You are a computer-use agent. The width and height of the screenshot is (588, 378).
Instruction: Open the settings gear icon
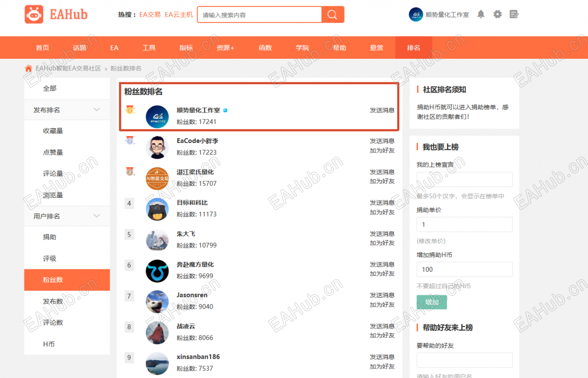point(497,14)
